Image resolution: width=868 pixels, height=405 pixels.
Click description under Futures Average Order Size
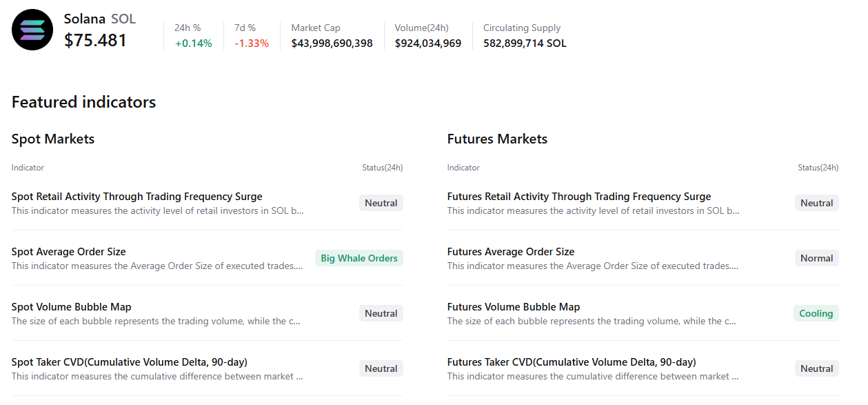point(593,266)
